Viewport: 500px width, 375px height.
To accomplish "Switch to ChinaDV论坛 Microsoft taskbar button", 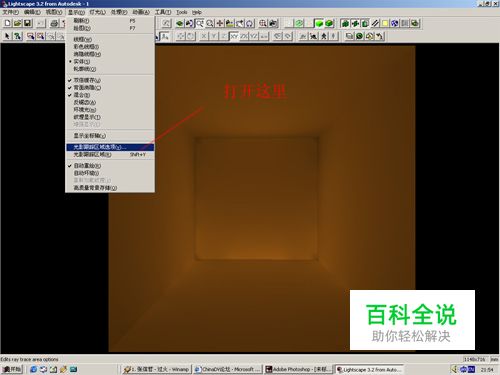I will pos(228,369).
